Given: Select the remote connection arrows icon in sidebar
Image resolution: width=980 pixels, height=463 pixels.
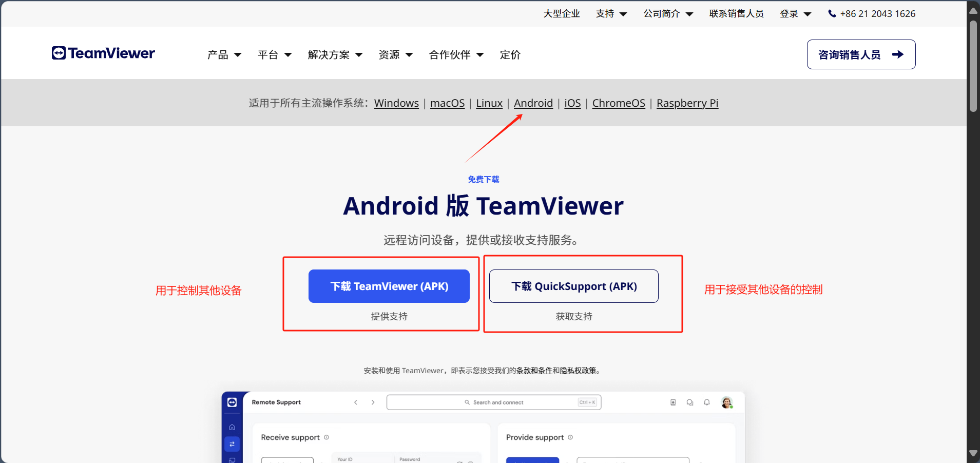Looking at the screenshot, I should (232, 444).
